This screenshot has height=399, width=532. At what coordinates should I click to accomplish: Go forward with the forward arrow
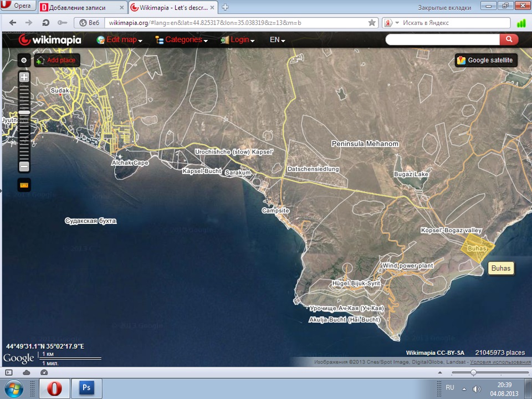click(x=29, y=23)
